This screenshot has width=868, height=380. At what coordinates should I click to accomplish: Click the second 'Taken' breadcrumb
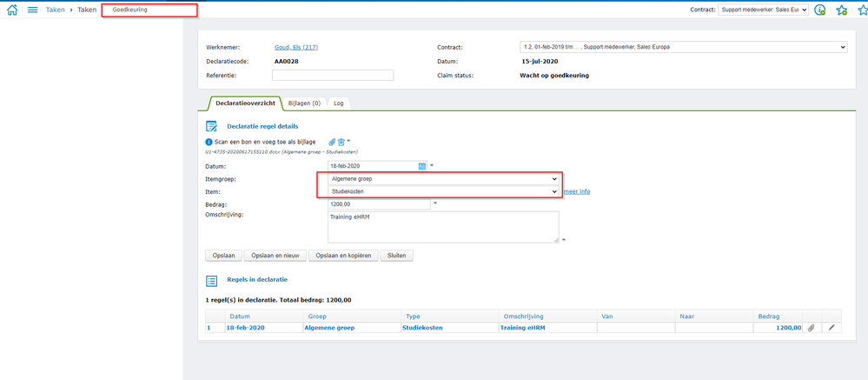click(x=88, y=10)
